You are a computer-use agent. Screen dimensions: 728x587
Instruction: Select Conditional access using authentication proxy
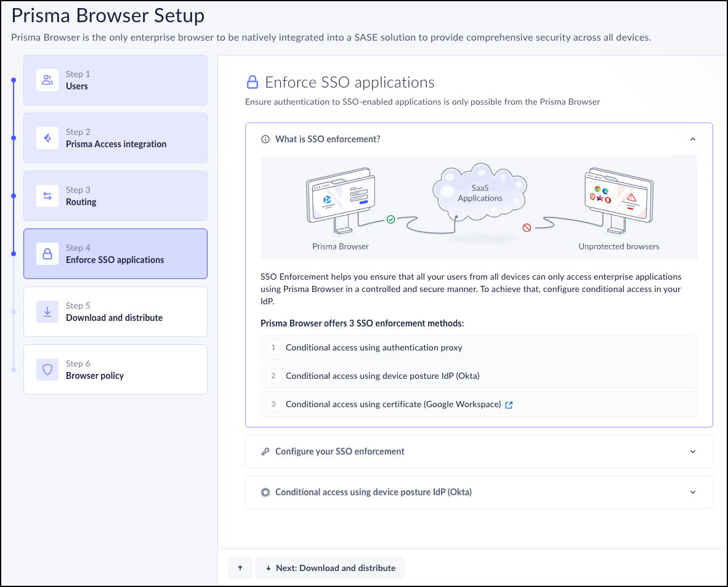click(x=374, y=347)
